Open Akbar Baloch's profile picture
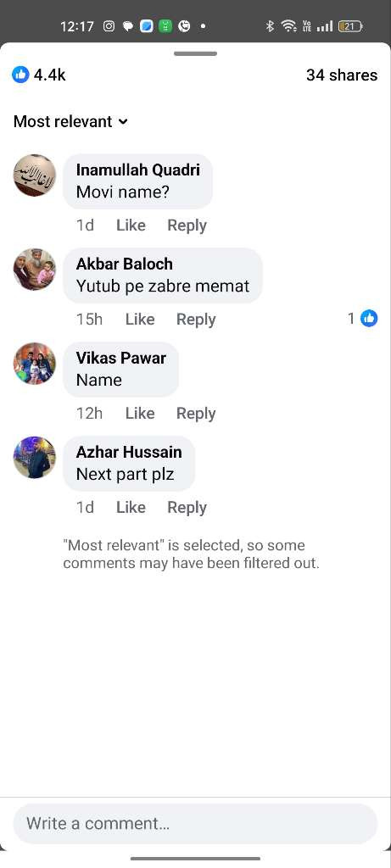 (x=34, y=270)
